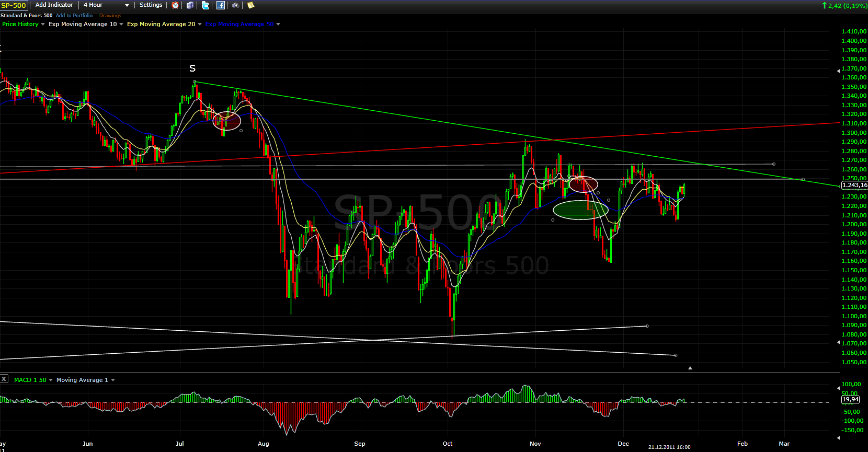Click the Drawings link

click(110, 16)
